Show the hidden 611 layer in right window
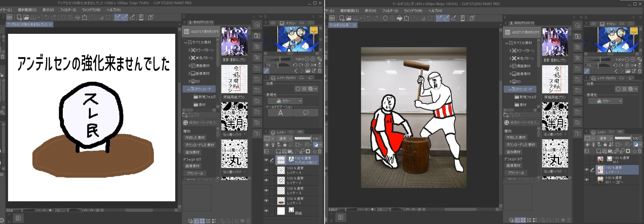 tap(587, 160)
